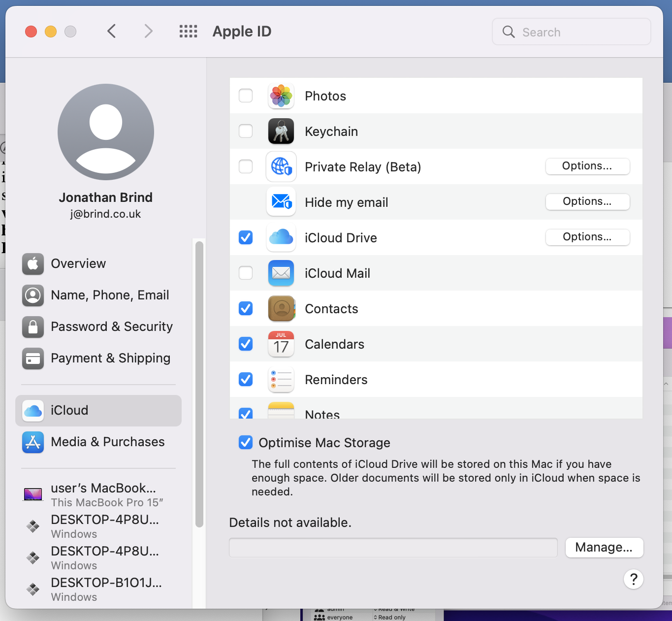Click the user profile avatar picture
The width and height of the screenshot is (672, 621).
(x=106, y=132)
